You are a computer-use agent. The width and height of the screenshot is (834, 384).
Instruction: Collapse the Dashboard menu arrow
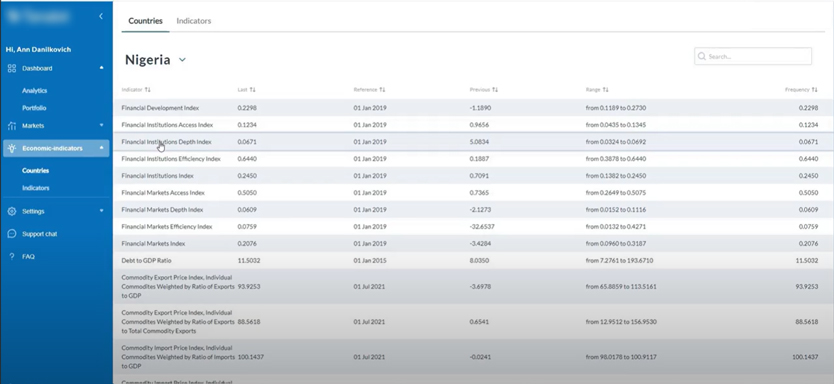(x=102, y=68)
